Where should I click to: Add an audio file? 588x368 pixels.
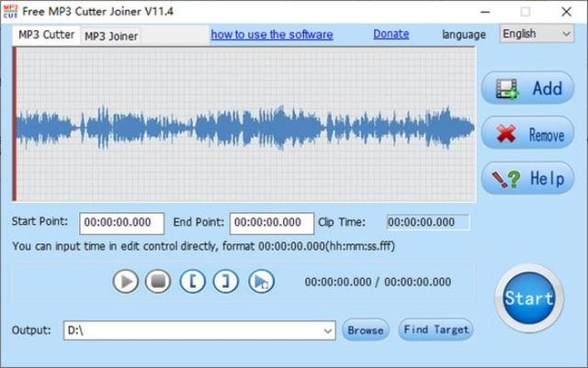coord(527,88)
